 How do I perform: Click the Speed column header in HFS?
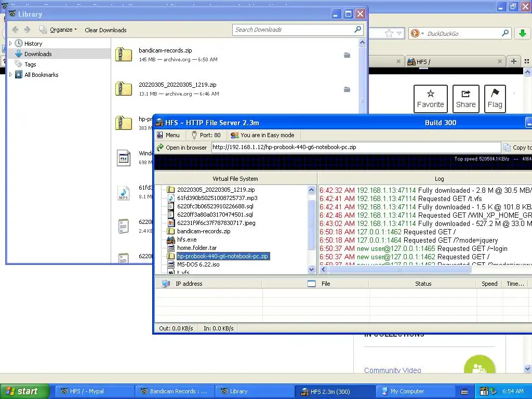(489, 284)
